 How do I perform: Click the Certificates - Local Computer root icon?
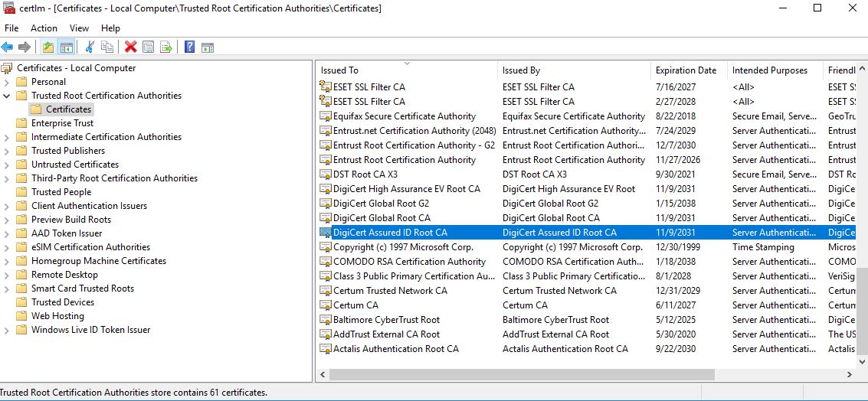[7, 68]
